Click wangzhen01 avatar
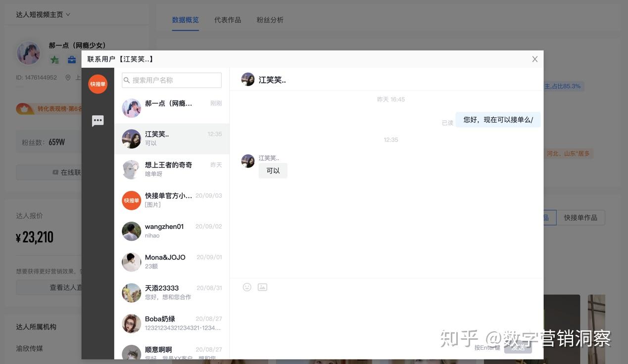 tap(131, 231)
